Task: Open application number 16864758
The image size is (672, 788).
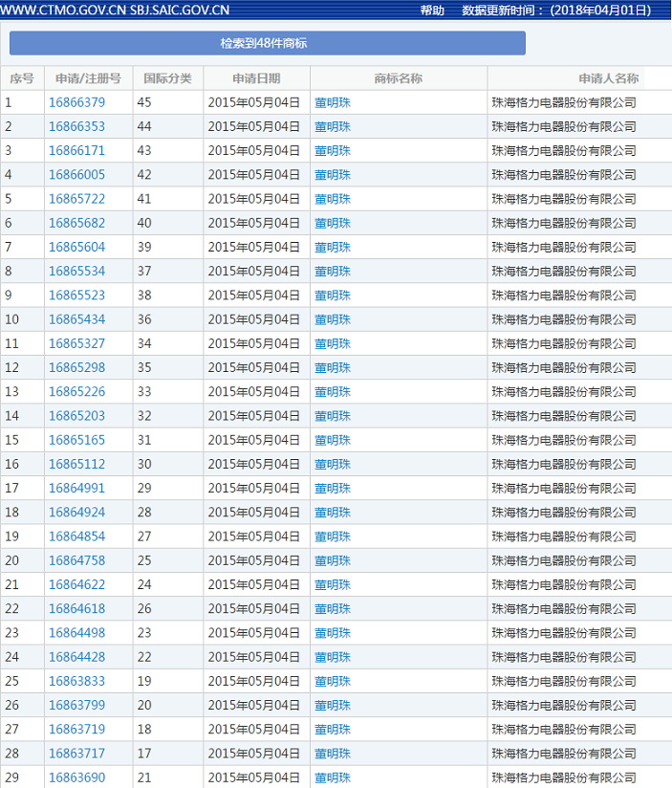Action: [x=76, y=560]
